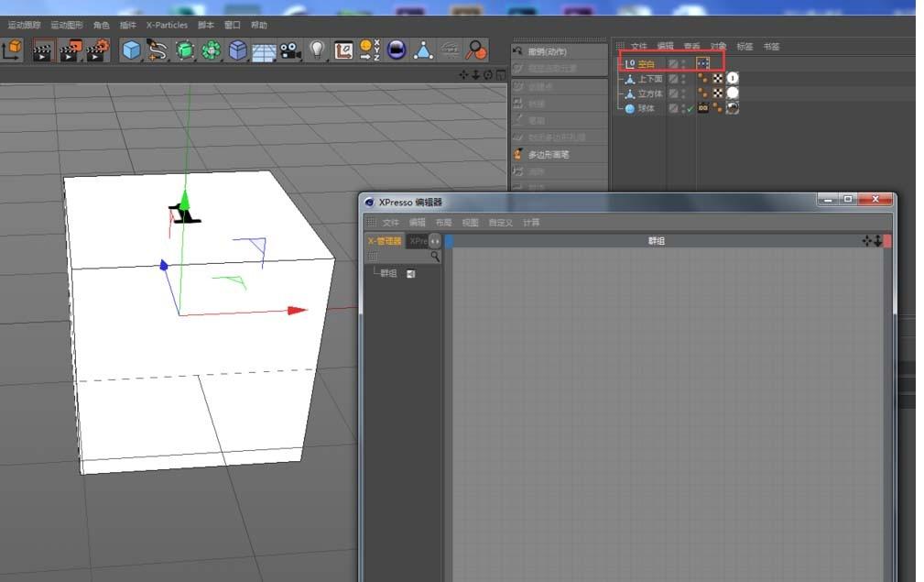Toggle the render visibility dot of 上下面
Image resolution: width=924 pixels, height=582 pixels.
(x=683, y=82)
